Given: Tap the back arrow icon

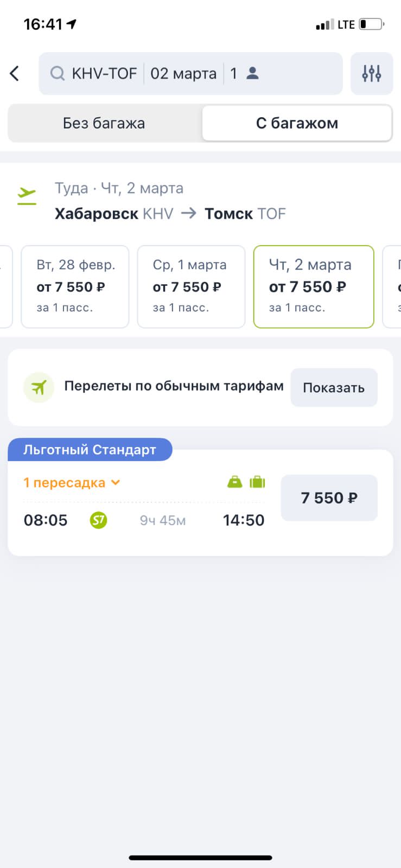Looking at the screenshot, I should click(15, 73).
